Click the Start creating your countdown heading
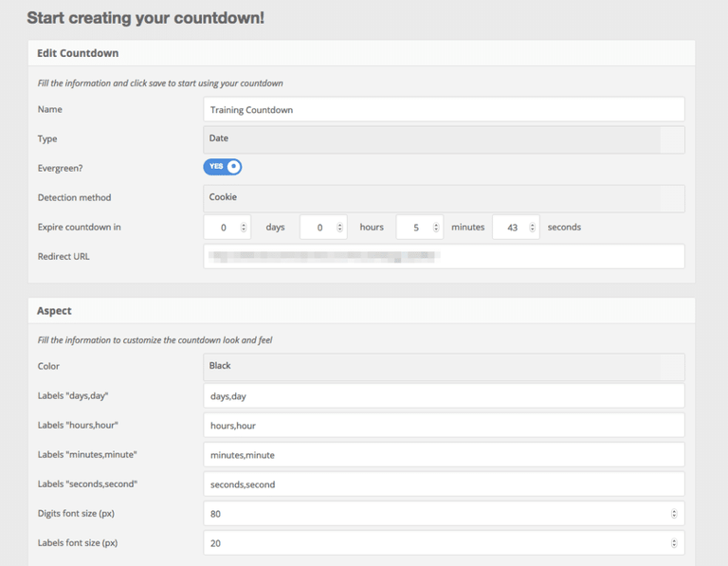The image size is (728, 566). click(146, 18)
